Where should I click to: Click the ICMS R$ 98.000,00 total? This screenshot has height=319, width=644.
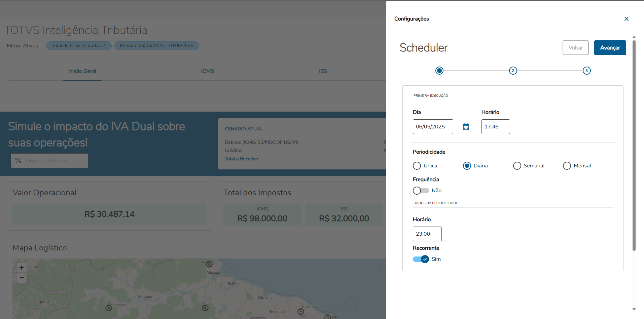[x=262, y=218]
